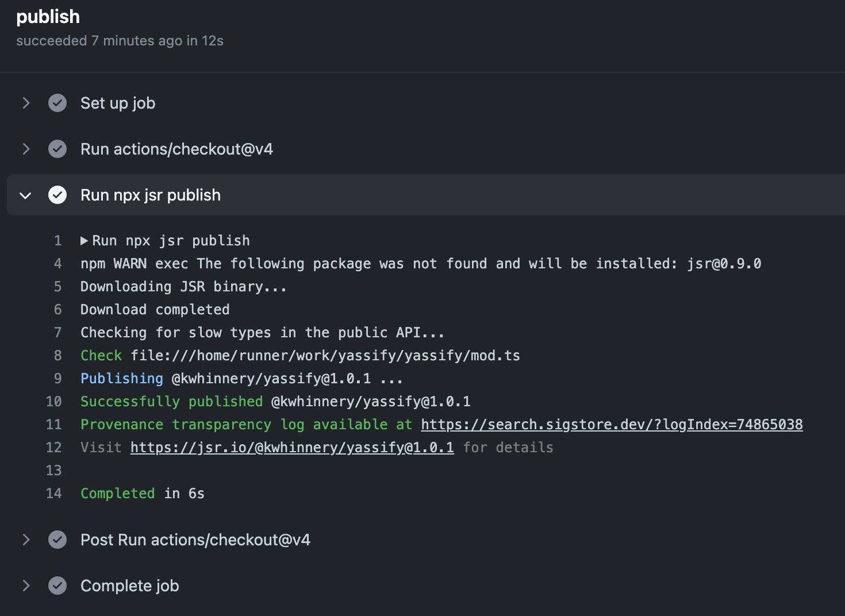Expand the Set up job step chevron
This screenshot has height=616, width=845.
26,103
